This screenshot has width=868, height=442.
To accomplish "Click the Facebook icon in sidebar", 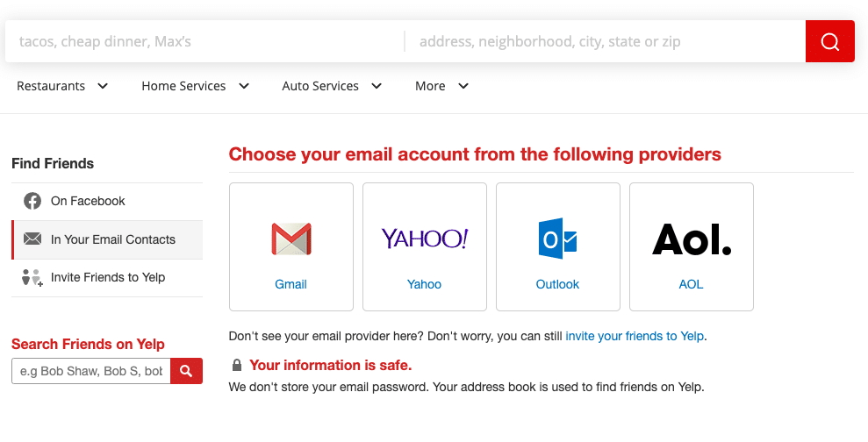I will point(32,201).
